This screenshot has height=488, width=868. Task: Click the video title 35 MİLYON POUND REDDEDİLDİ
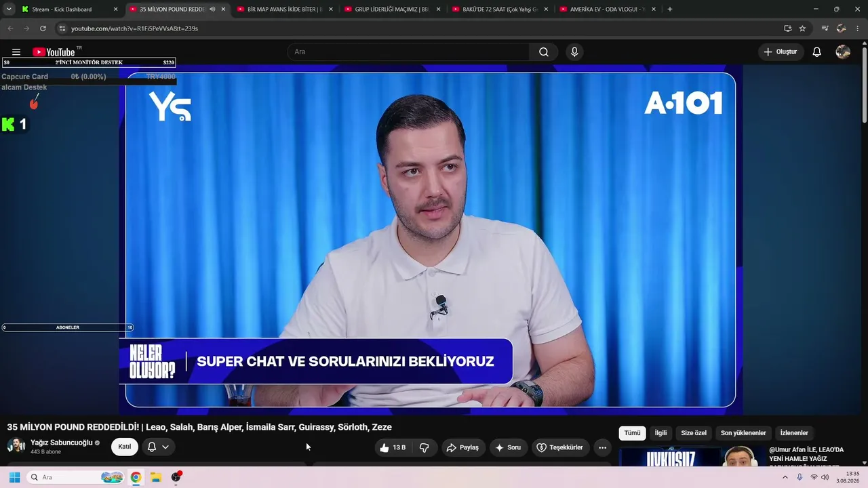point(199,427)
